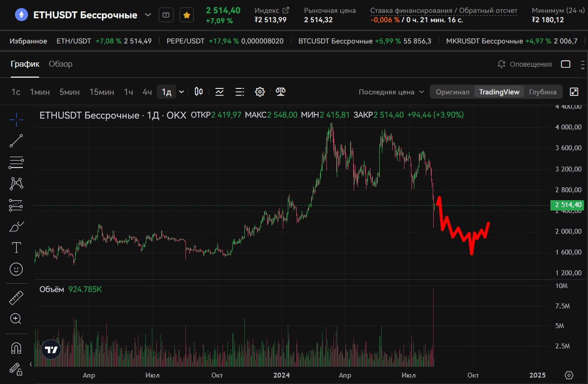The width and height of the screenshot is (588, 384).
Task: Click the Окт label before 2024 on time axis
Action: click(217, 375)
